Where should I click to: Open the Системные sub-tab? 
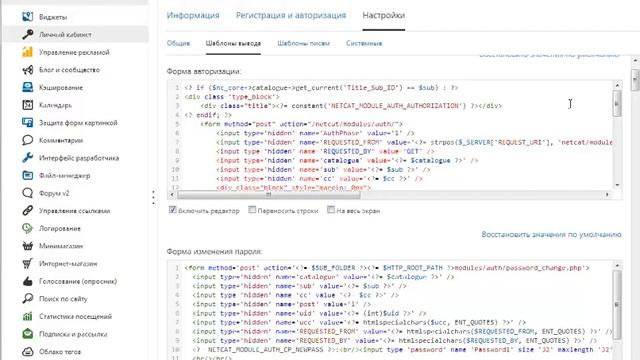pyautogui.click(x=364, y=43)
